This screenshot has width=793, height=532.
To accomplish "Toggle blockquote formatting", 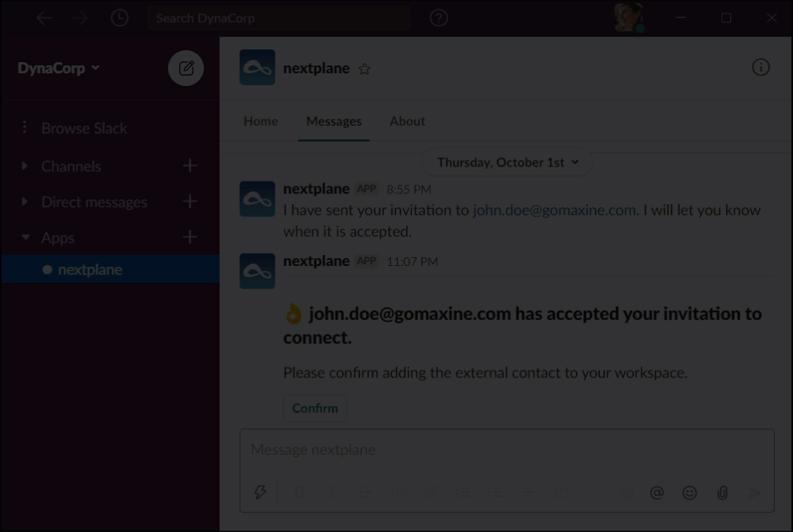I will (528, 492).
